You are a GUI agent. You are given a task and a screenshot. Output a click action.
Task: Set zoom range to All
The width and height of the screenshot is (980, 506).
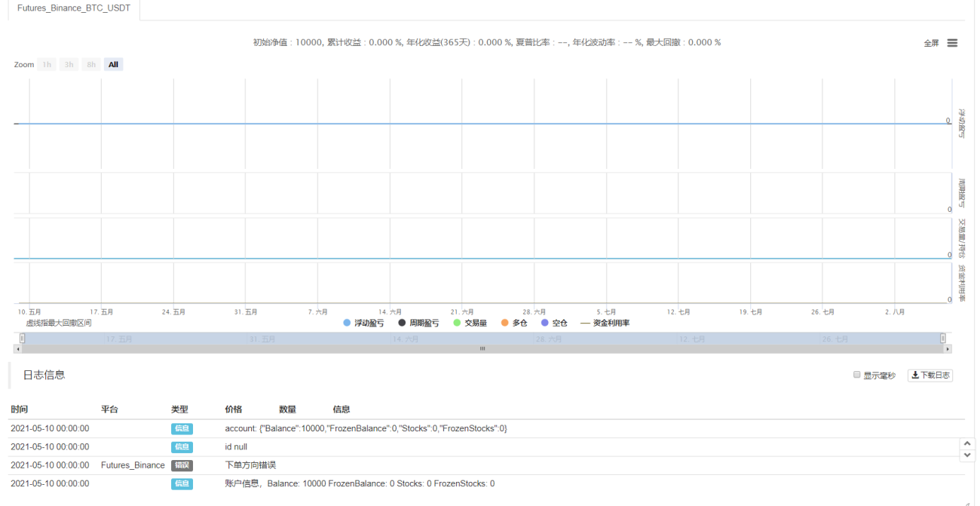[113, 65]
